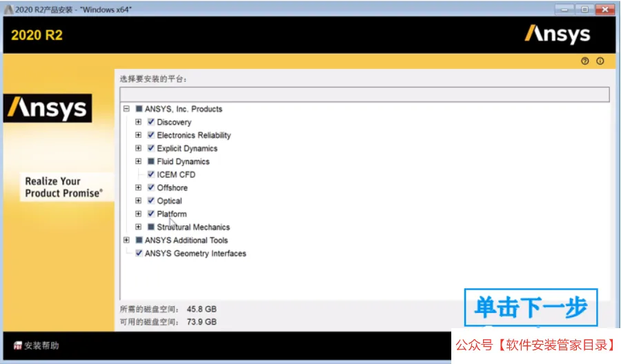Collapse the ANSYS, Inc. Products node
The height and width of the screenshot is (364, 621).
tap(126, 108)
